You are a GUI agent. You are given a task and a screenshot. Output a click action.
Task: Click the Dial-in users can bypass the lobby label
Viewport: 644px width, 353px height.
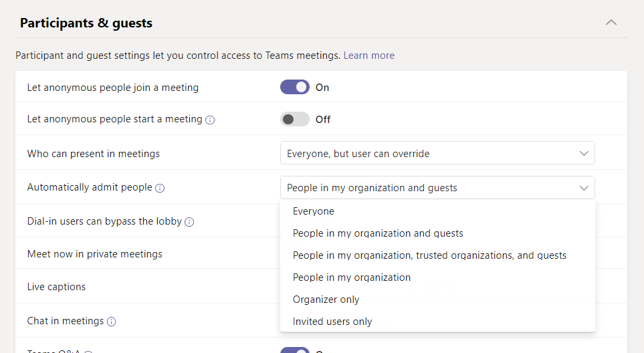[x=104, y=221]
